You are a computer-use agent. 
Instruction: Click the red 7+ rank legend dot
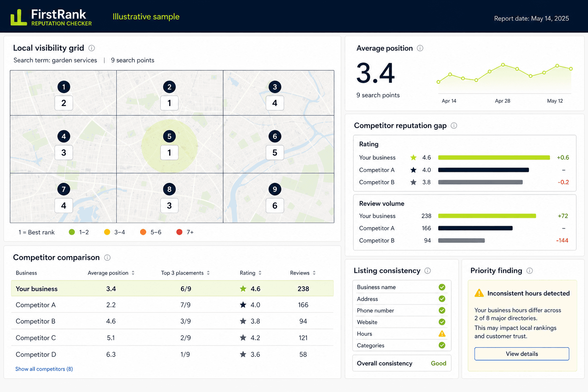coord(179,232)
